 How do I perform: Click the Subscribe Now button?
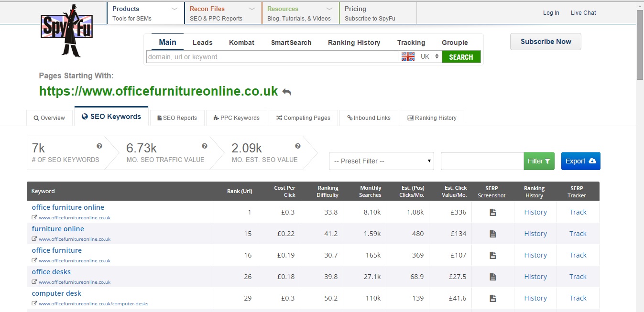point(546,42)
